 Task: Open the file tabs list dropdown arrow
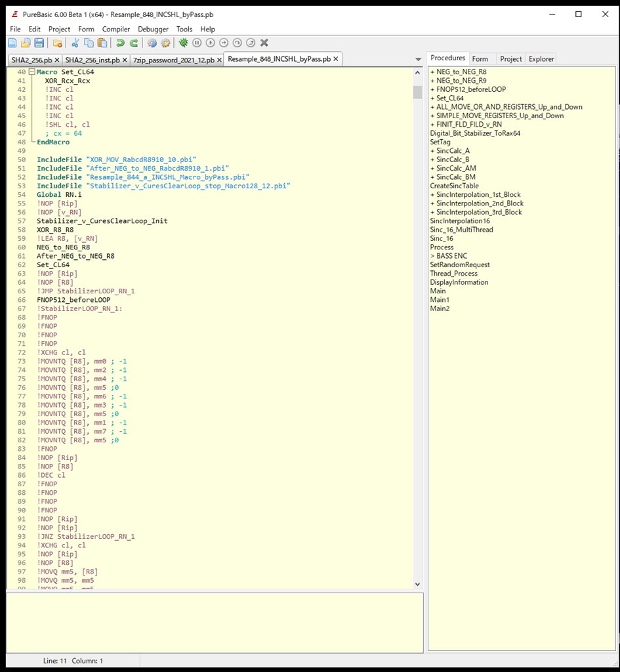(418, 59)
